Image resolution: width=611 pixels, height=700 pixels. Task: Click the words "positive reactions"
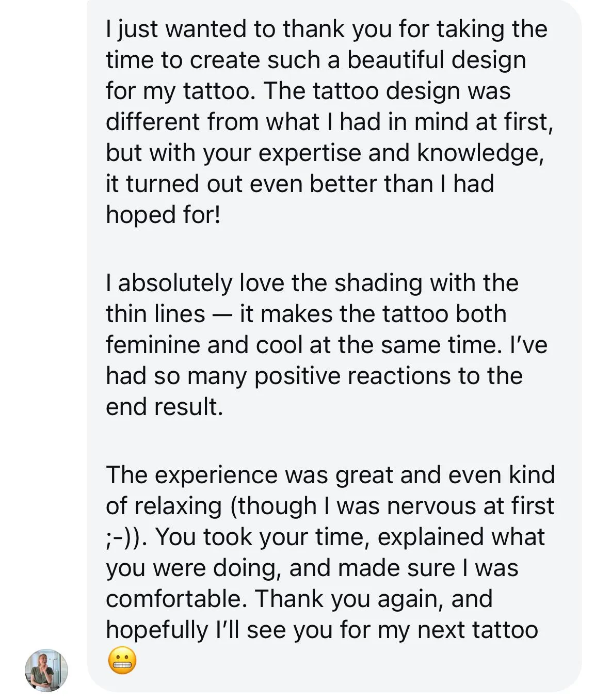click(x=345, y=376)
